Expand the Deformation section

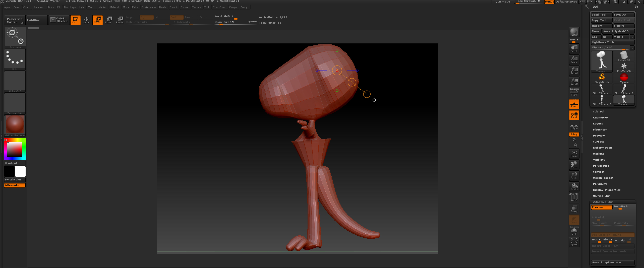602,148
